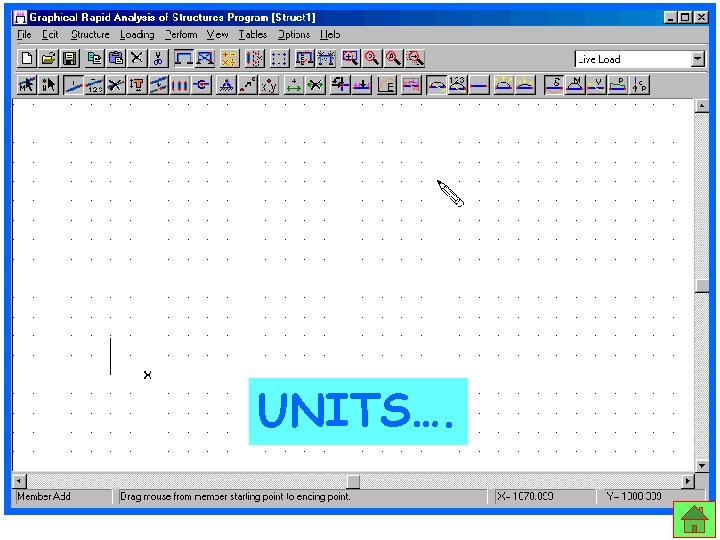Open the Loading menu
This screenshot has width=720, height=540.
click(137, 34)
